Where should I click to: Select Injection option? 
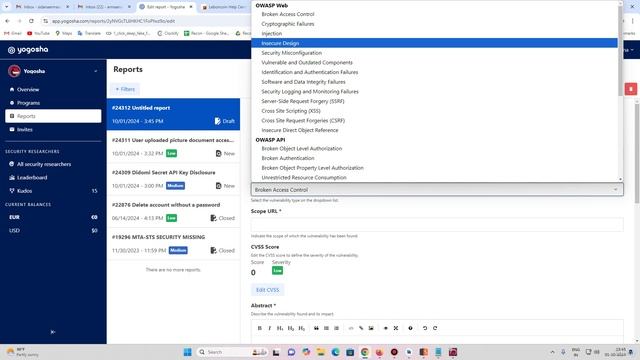pyautogui.click(x=434, y=33)
